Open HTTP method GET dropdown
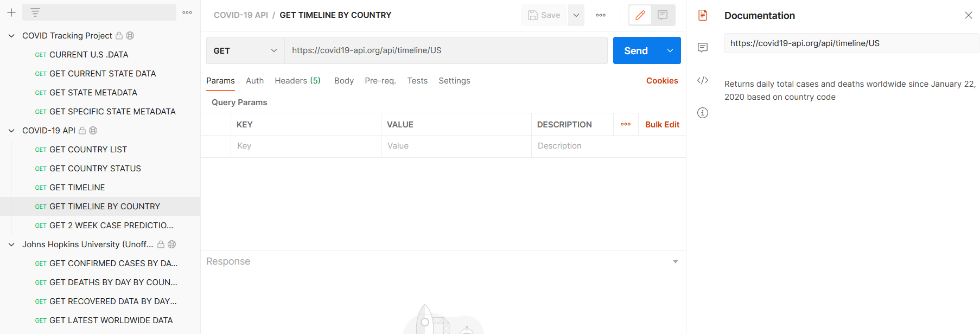The width and height of the screenshot is (980, 334). pos(245,50)
